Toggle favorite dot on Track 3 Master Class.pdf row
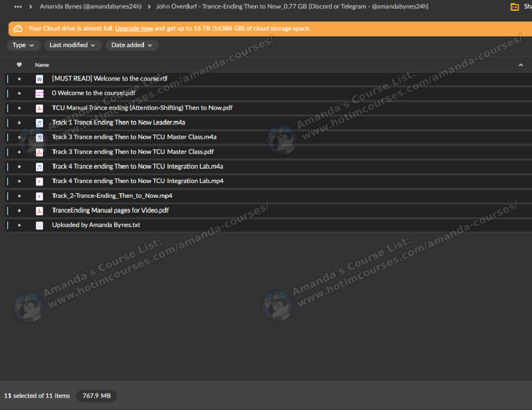The image size is (532, 410). (x=19, y=152)
